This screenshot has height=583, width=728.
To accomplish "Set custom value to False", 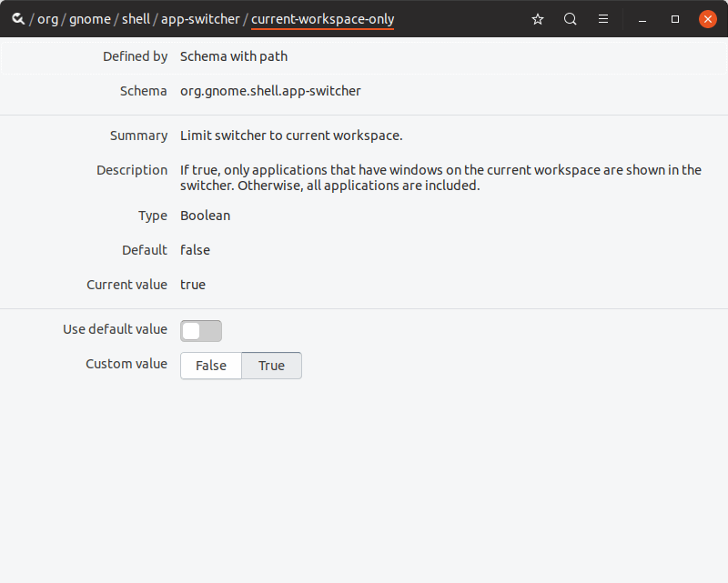I will tap(211, 366).
